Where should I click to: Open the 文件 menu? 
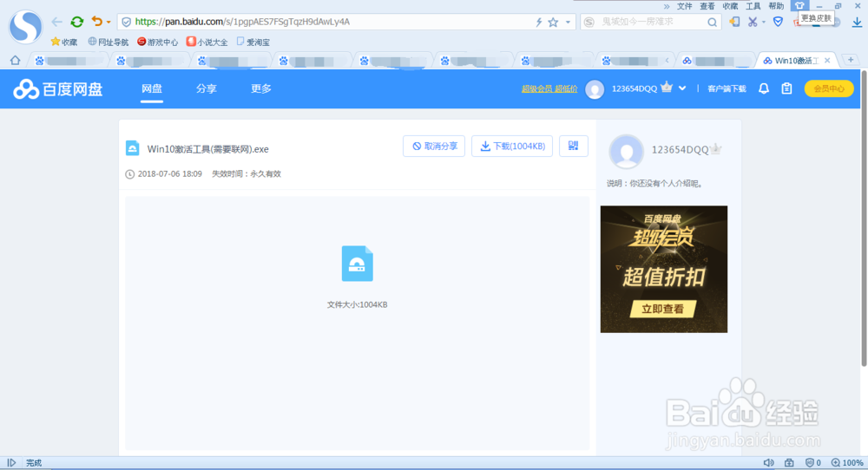[685, 6]
